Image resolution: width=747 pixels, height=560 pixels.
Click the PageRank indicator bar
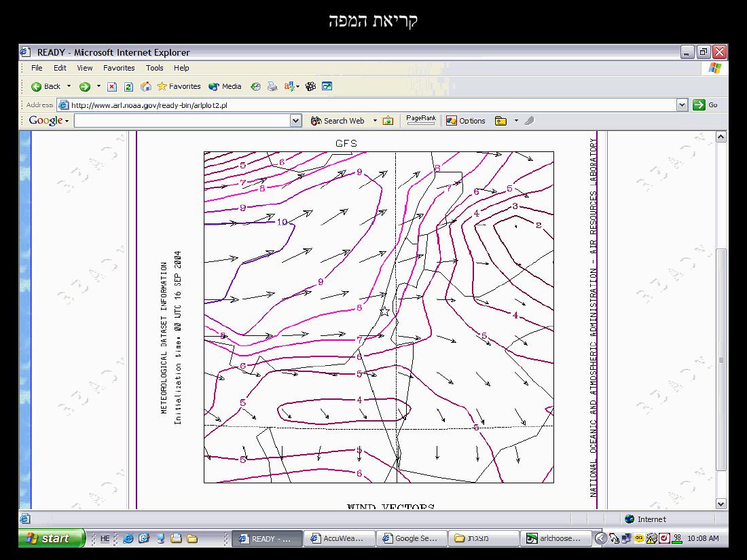click(421, 120)
